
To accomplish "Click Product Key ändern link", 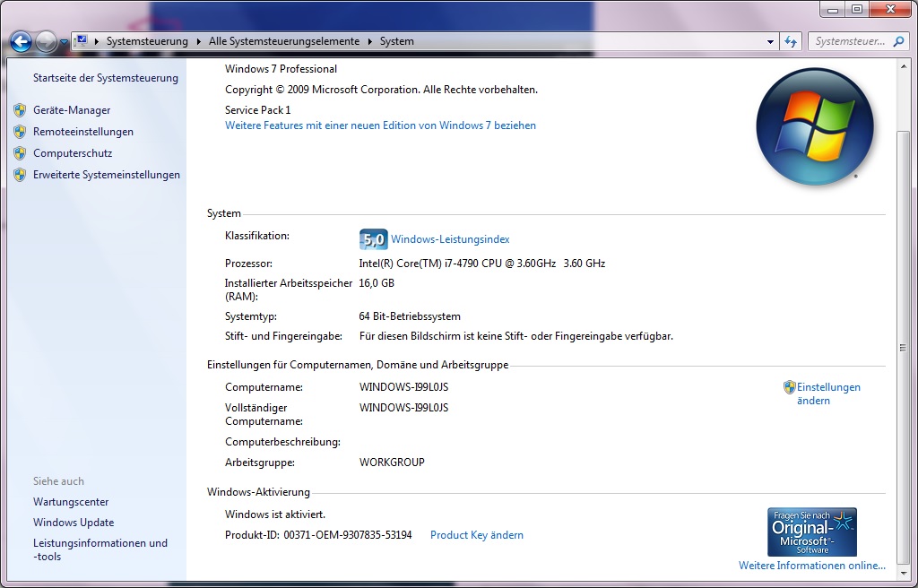I will (476, 535).
